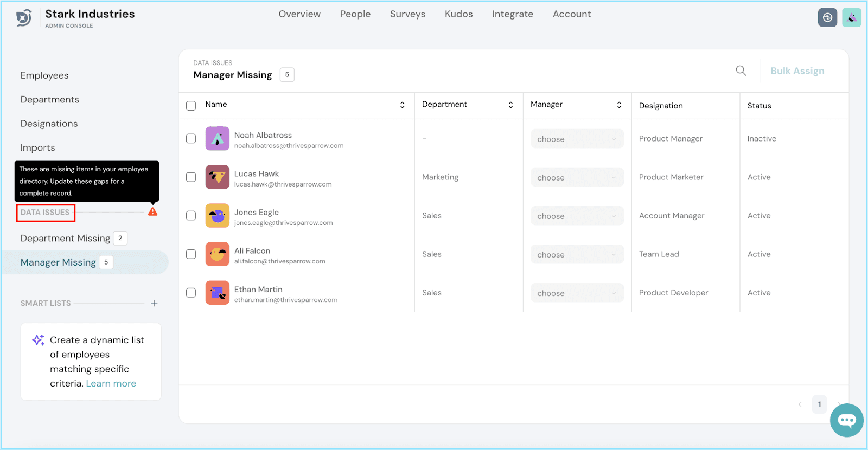The image size is (868, 450).
Task: Open manager dropdown for Ethan Martin
Action: [577, 293]
